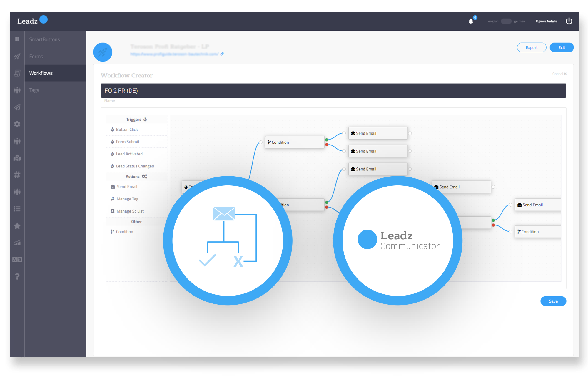Select the Button Click trigger

pos(136,130)
